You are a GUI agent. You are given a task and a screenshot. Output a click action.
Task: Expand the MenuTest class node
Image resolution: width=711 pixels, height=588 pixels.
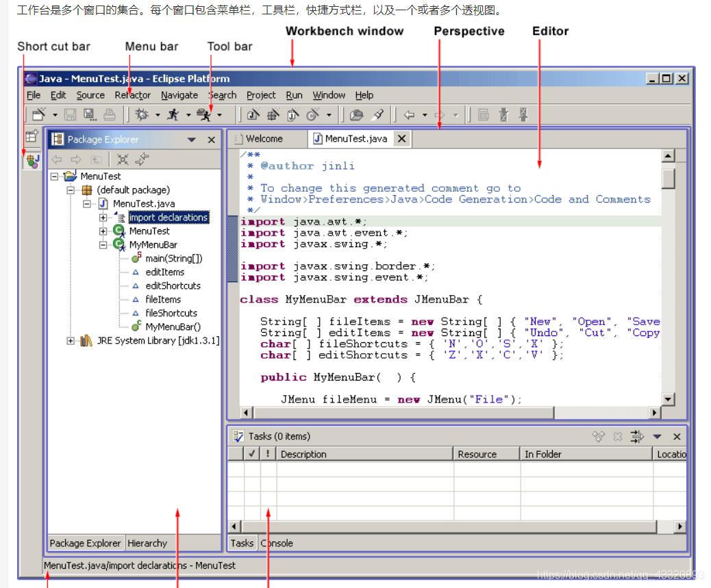[x=103, y=231]
